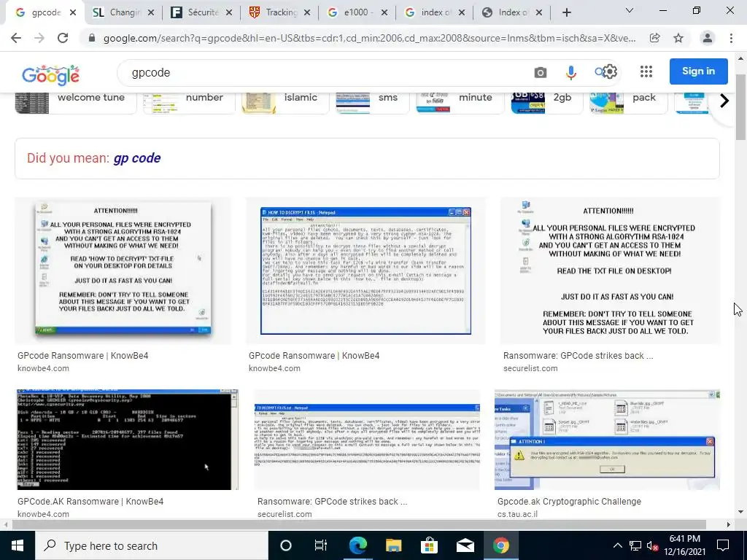Open File Explorer from taskbar
The image size is (747, 560).
click(x=393, y=545)
